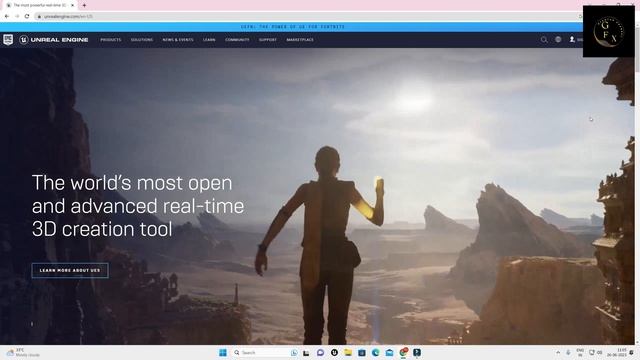Screen dimensions: 640x360
Task: Open the language globe selector
Action: [558, 40]
